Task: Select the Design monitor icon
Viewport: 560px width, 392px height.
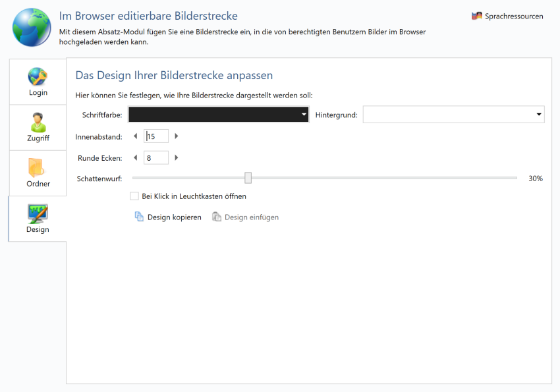Action: pyautogui.click(x=38, y=212)
